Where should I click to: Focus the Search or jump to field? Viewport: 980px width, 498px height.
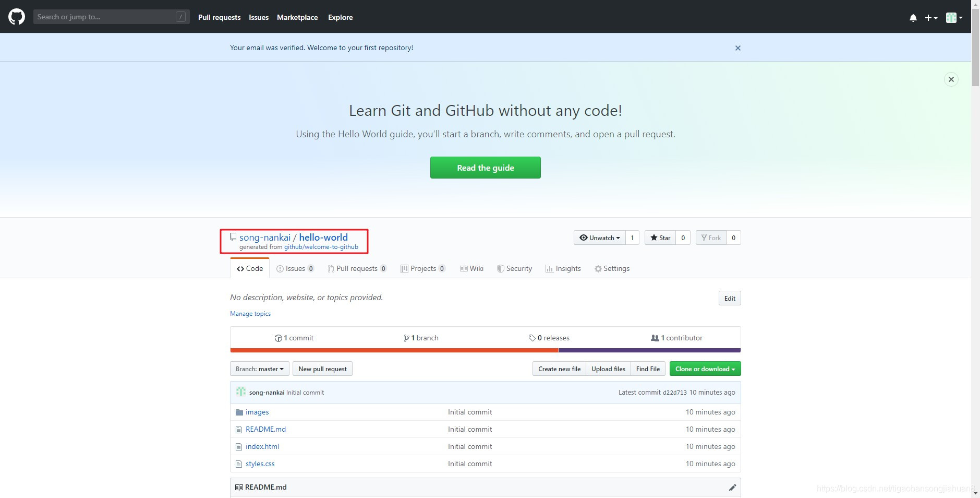tap(111, 17)
